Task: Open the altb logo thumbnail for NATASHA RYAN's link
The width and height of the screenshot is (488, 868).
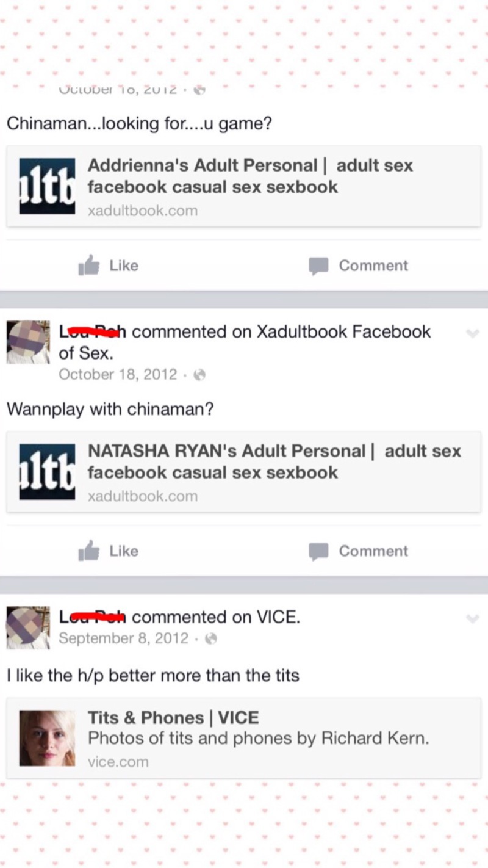Action: pyautogui.click(x=47, y=472)
